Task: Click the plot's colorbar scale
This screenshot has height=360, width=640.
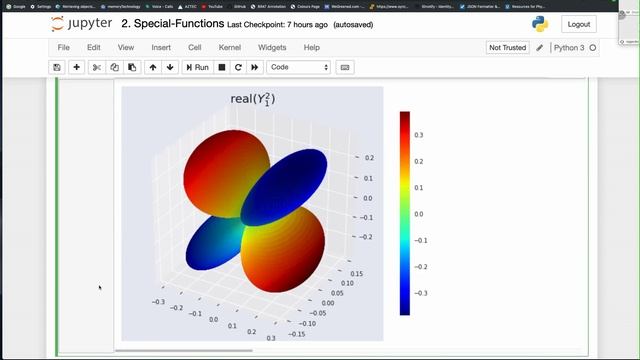Action: pyautogui.click(x=404, y=213)
